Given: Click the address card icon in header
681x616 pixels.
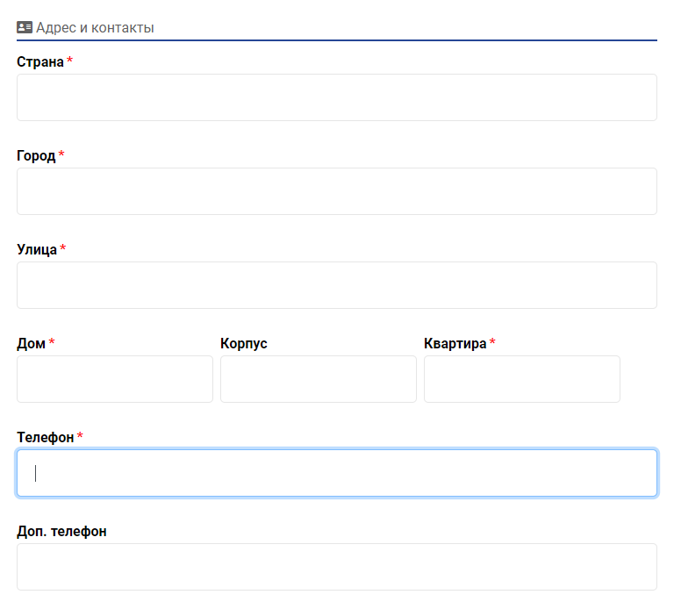Looking at the screenshot, I should [x=25, y=28].
